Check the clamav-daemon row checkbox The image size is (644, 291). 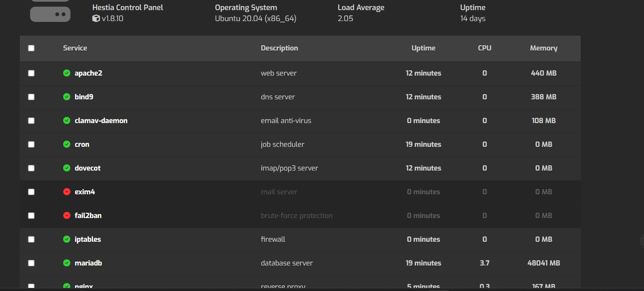tap(31, 121)
